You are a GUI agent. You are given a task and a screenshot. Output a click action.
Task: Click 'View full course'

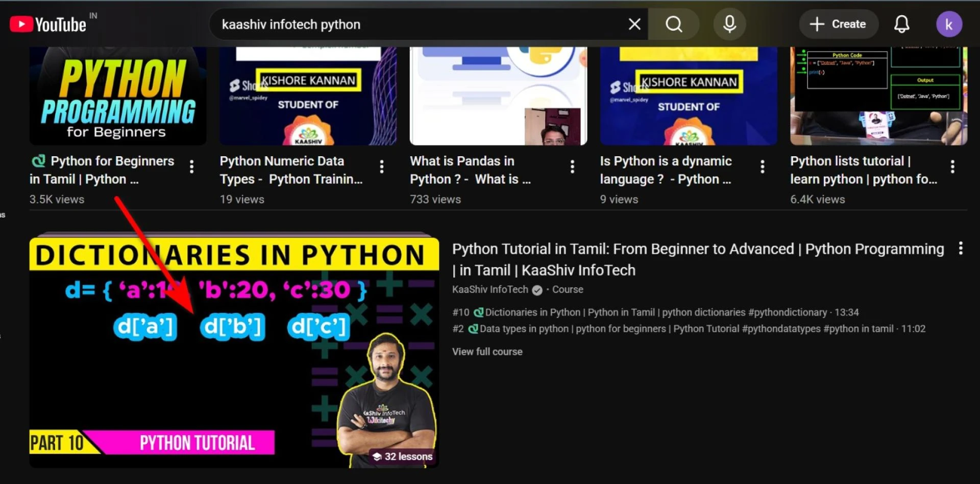[x=487, y=352]
